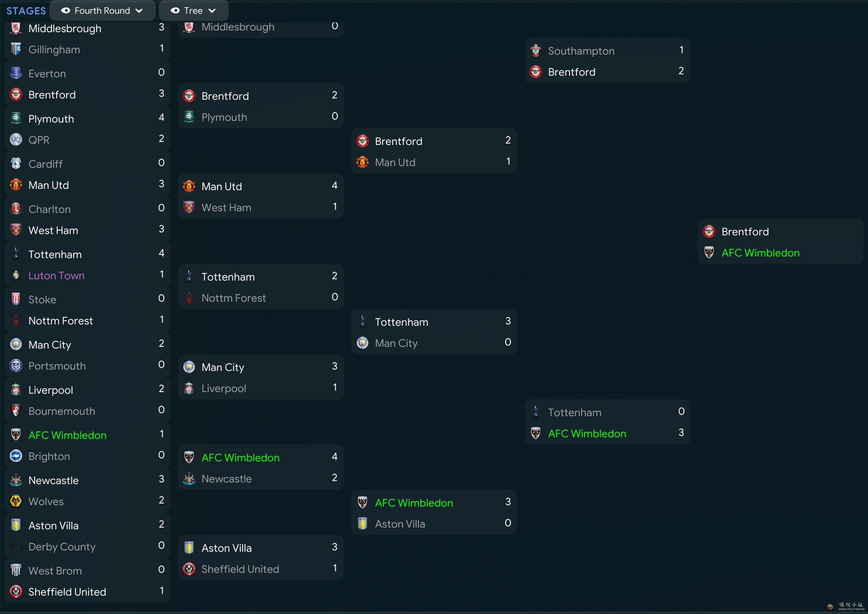Screen dimensions: 868x614
Task: Select the Fourth Round stage tab
Action: tap(103, 10)
